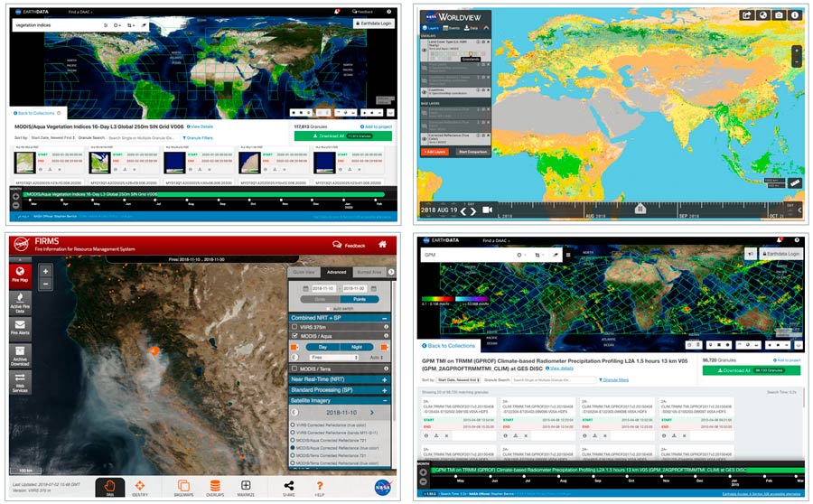This screenshot has width=813, height=504.
Task: Click Add Layers button in Worldview
Action: coord(435,152)
